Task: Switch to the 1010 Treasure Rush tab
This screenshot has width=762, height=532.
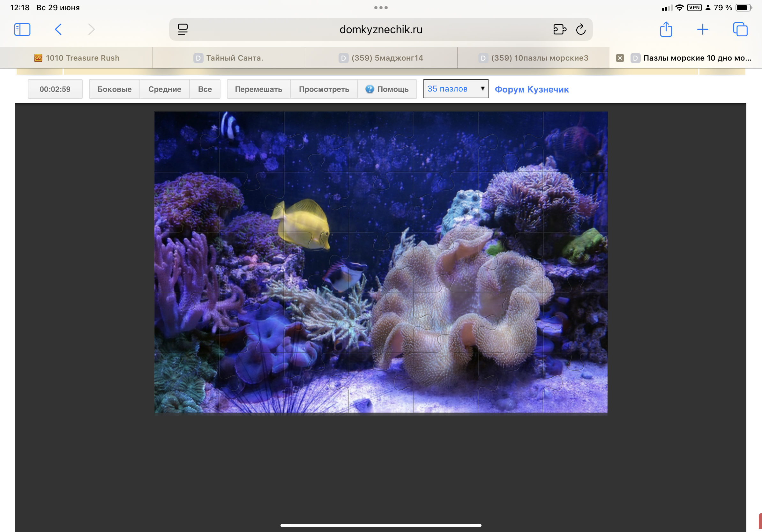Action: (76, 58)
